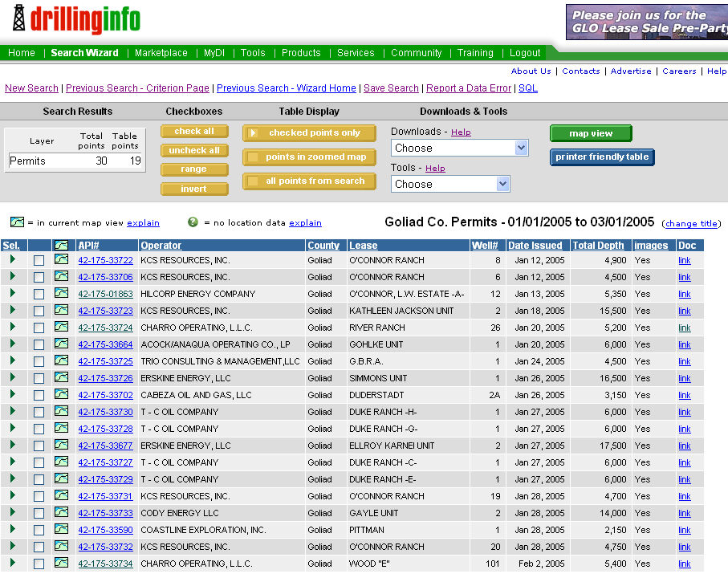Click map icon for permit 42-175-33733
Viewport: 728px width, 578px height.
(61, 512)
